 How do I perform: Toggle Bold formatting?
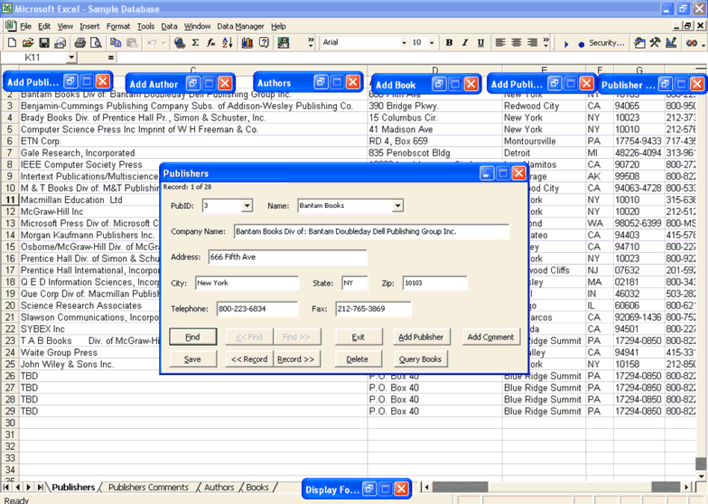(x=449, y=43)
